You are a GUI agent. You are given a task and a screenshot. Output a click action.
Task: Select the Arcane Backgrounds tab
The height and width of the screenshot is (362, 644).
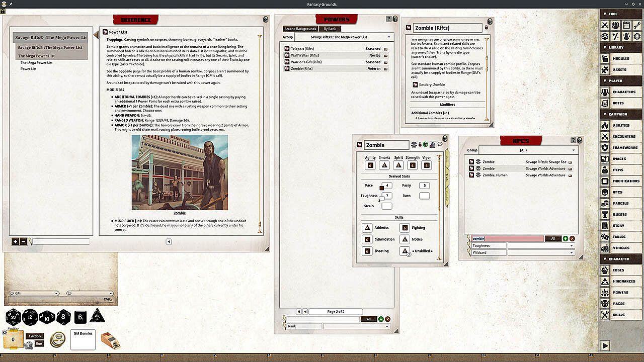tap(300, 29)
